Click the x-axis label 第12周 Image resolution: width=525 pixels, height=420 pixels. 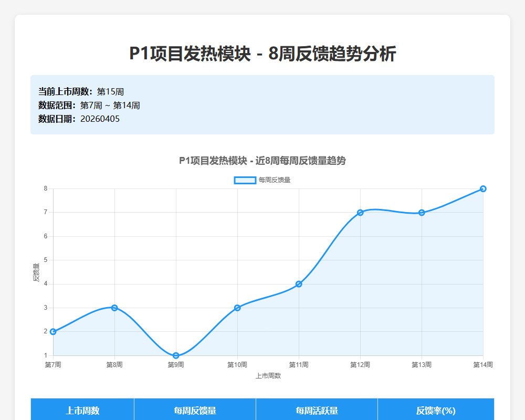point(360,365)
